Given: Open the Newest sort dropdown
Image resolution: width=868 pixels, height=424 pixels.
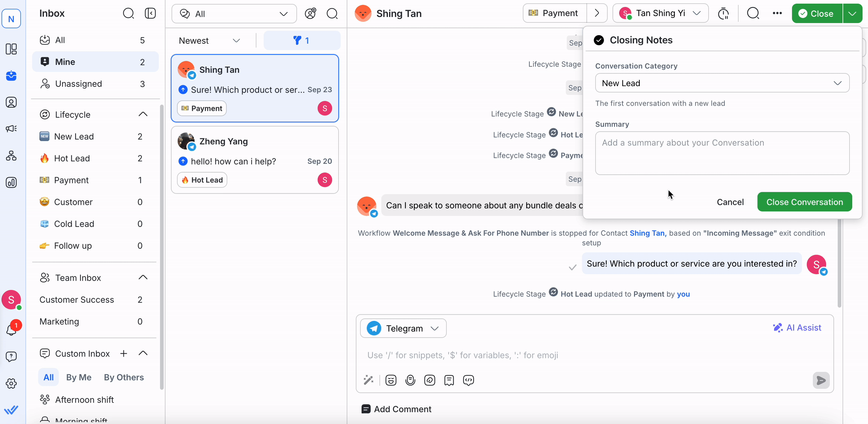Looking at the screenshot, I should coord(209,40).
